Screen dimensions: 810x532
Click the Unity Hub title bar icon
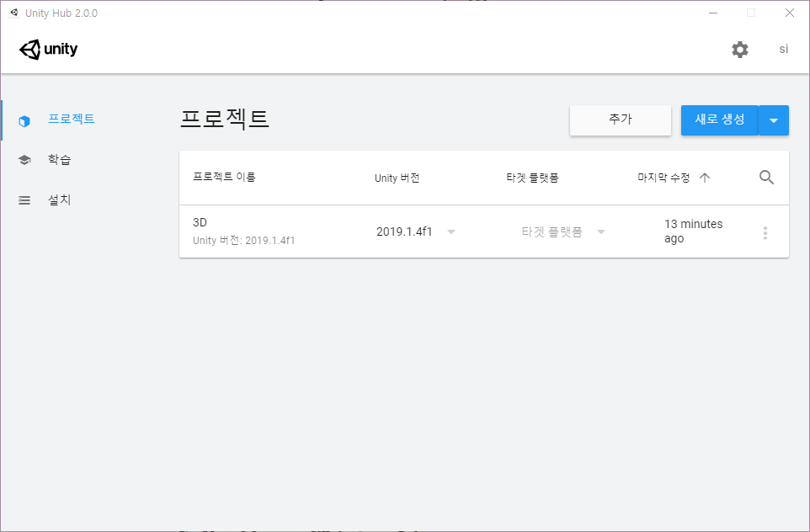click(x=14, y=13)
